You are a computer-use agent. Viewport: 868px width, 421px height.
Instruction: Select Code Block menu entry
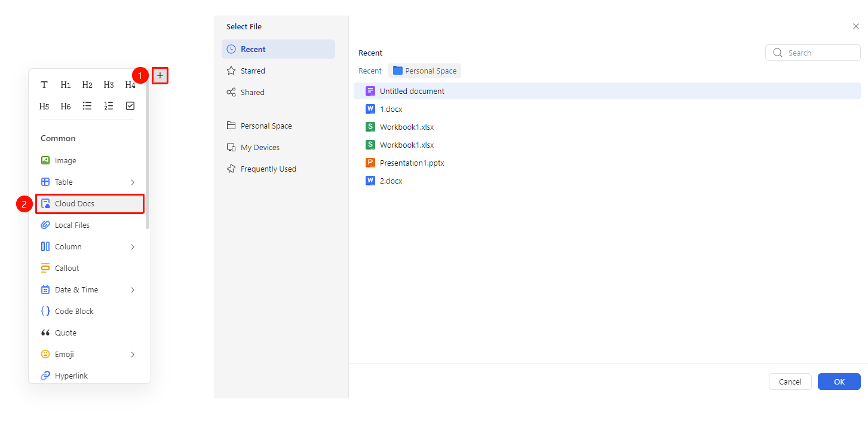click(x=90, y=312)
